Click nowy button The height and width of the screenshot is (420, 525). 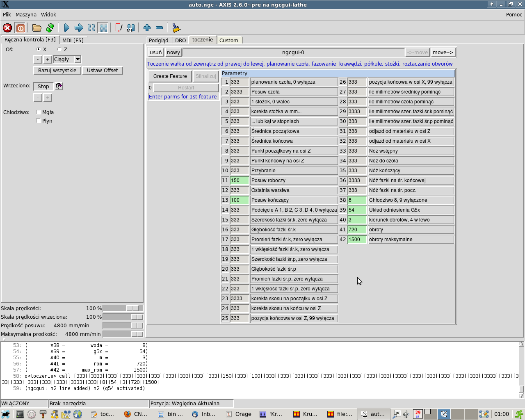(x=173, y=52)
